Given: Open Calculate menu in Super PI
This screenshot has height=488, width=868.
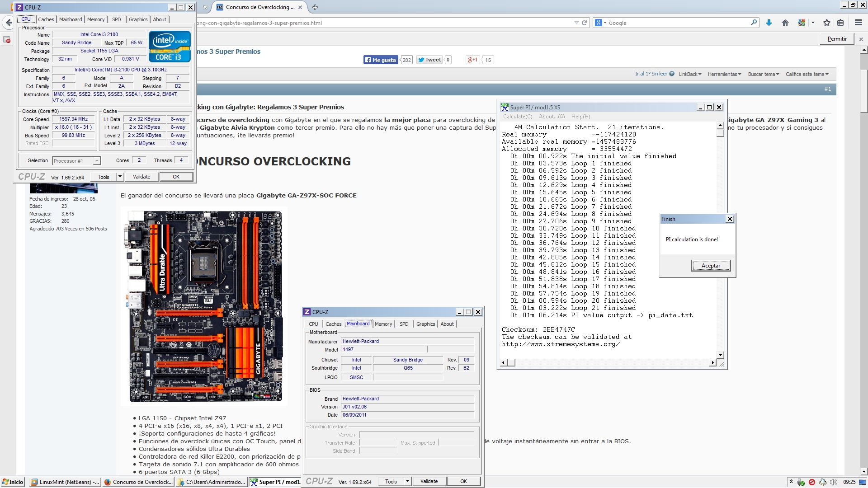Looking at the screenshot, I should click(x=518, y=117).
